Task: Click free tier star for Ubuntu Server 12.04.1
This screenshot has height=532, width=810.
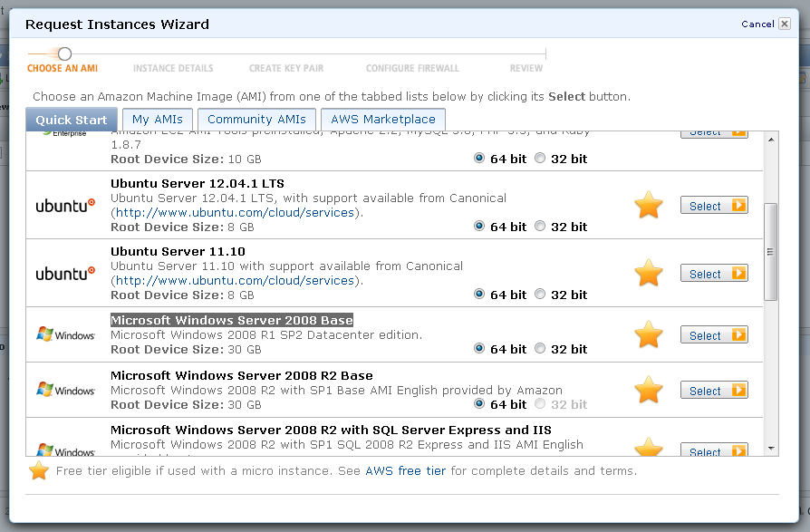Action: [649, 205]
